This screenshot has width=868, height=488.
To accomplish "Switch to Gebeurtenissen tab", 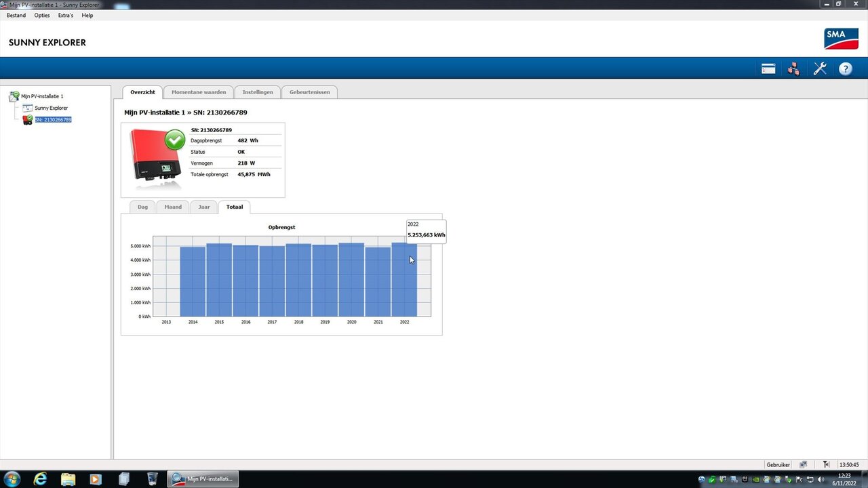I will click(309, 92).
